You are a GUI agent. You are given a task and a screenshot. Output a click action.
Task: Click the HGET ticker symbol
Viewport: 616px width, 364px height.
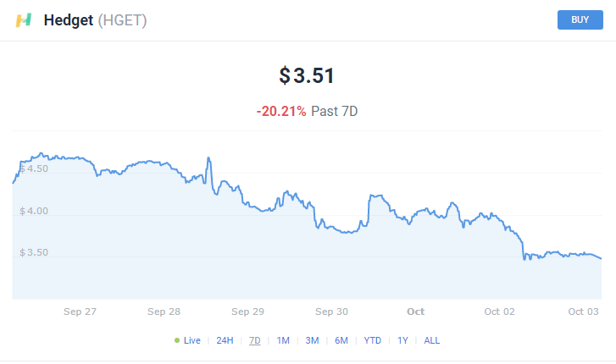pyautogui.click(x=123, y=20)
